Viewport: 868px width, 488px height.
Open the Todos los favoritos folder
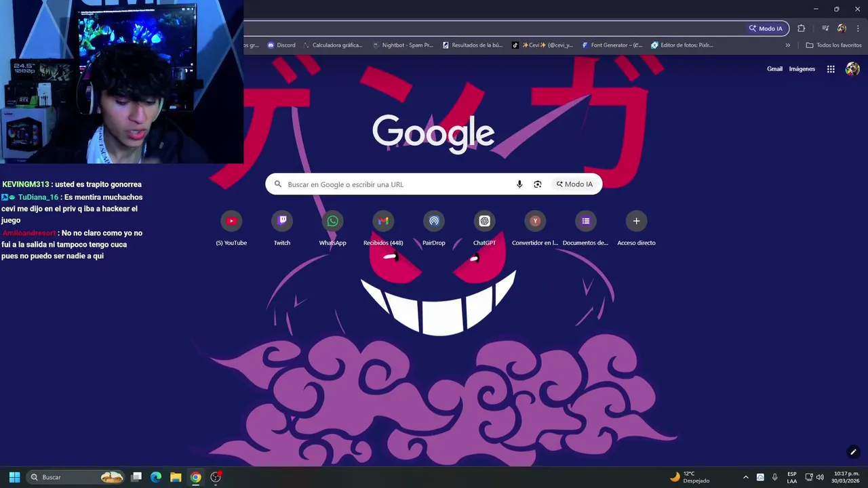click(833, 45)
